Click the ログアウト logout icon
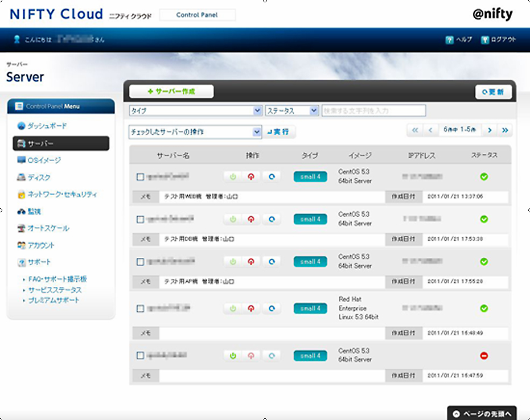Screen dimensions: 530x420 coord(485,40)
